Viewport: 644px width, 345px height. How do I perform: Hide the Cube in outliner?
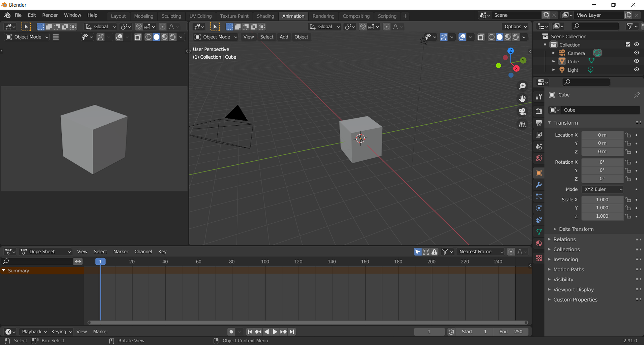(637, 61)
